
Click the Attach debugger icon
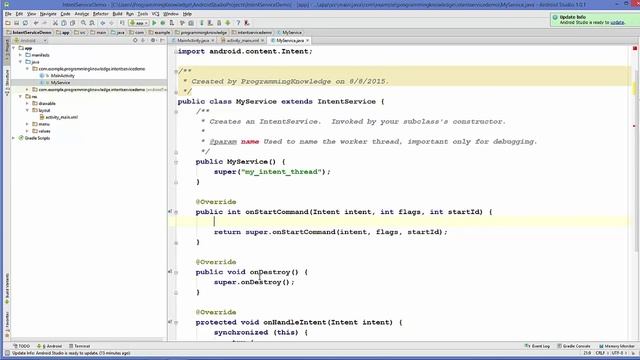pyautogui.click(x=172, y=23)
